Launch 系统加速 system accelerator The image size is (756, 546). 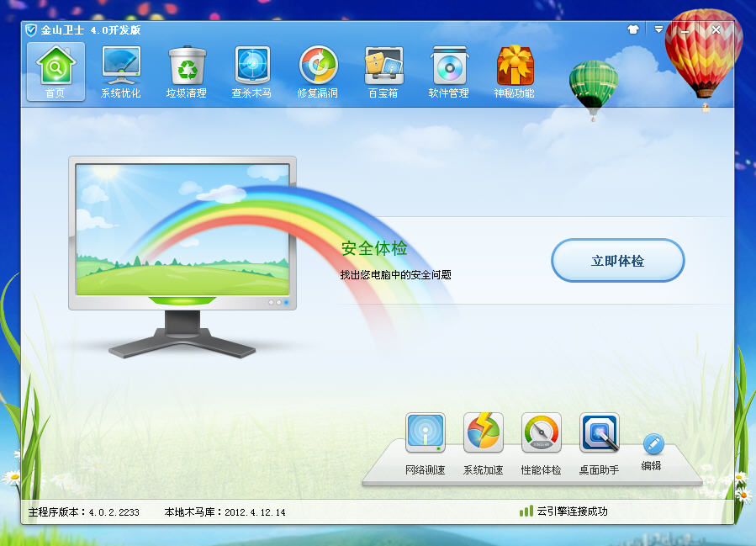tap(483, 443)
